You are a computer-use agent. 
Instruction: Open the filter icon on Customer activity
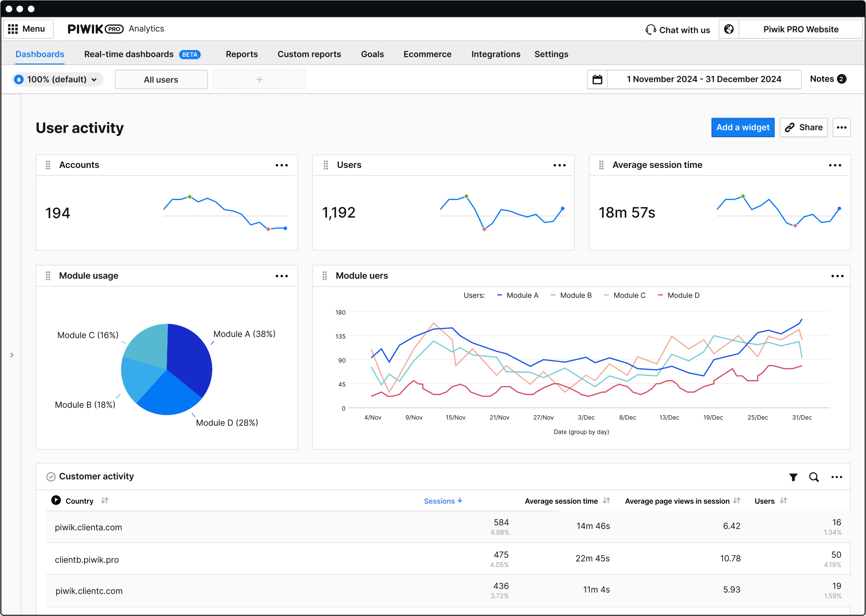(793, 477)
